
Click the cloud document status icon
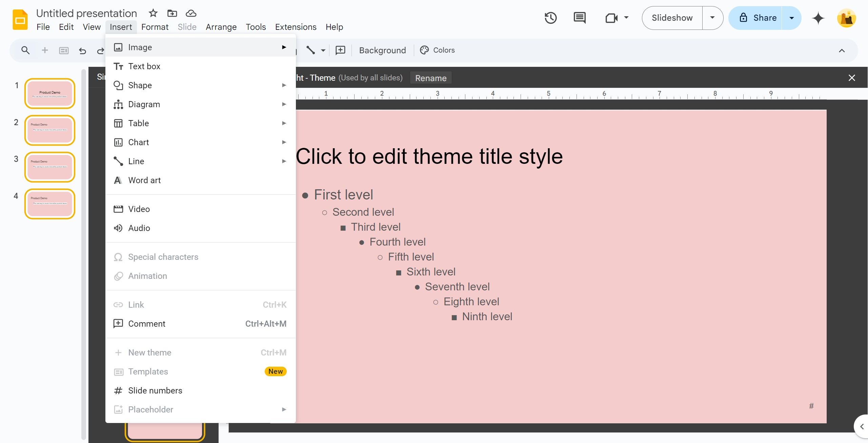[191, 13]
